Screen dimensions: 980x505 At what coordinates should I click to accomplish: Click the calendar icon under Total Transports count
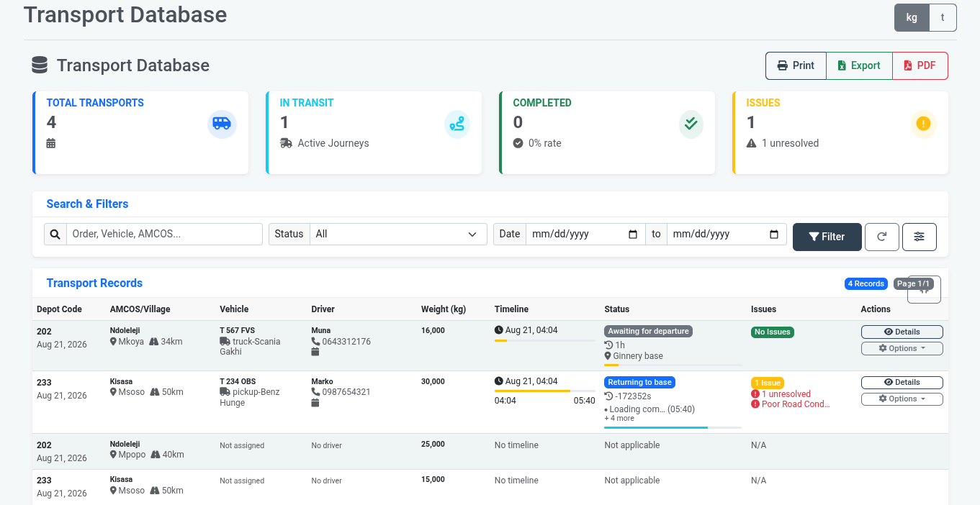[51, 143]
